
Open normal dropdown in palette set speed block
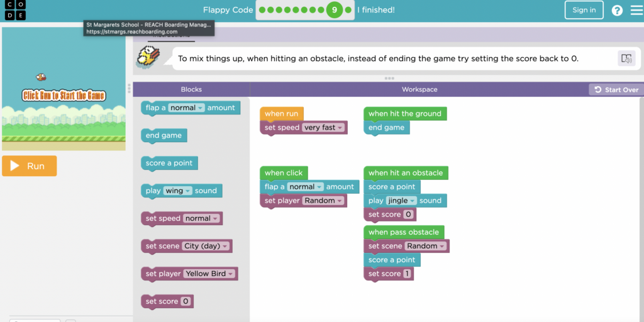[201, 218]
